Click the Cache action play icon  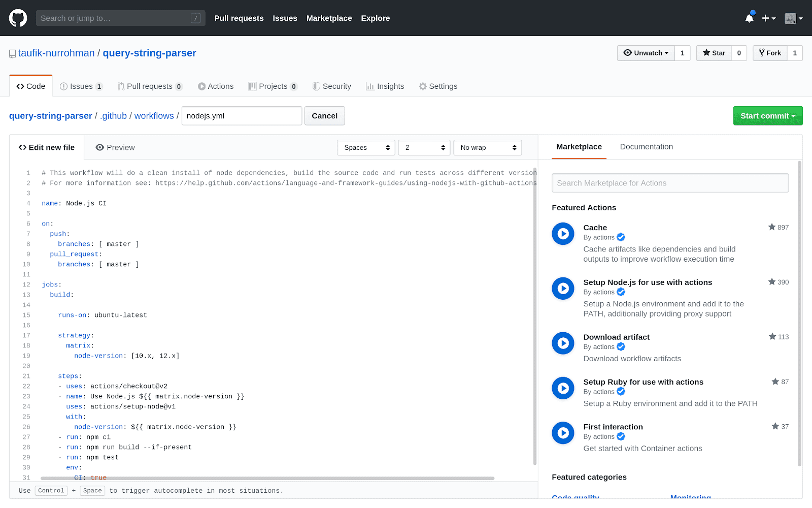[x=563, y=234]
